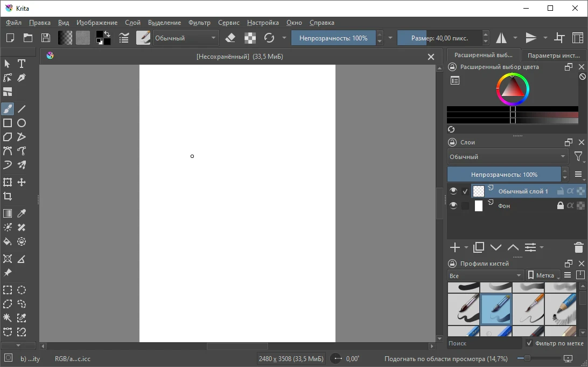This screenshot has width=588, height=367.
Task: Select the Polygon tool
Action: [8, 137]
